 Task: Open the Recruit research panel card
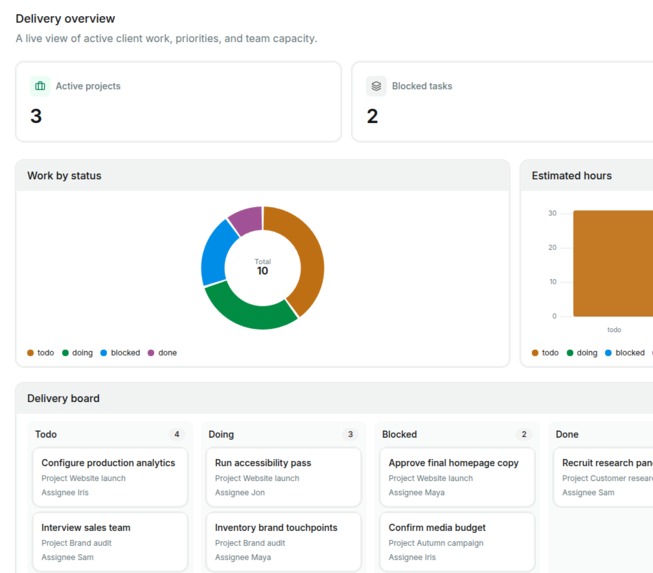[x=603, y=477]
